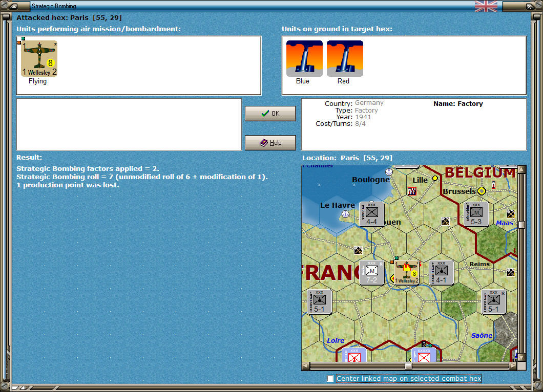
Task: Click the 7-2 mechanized corps counter on map
Action: pyautogui.click(x=371, y=272)
